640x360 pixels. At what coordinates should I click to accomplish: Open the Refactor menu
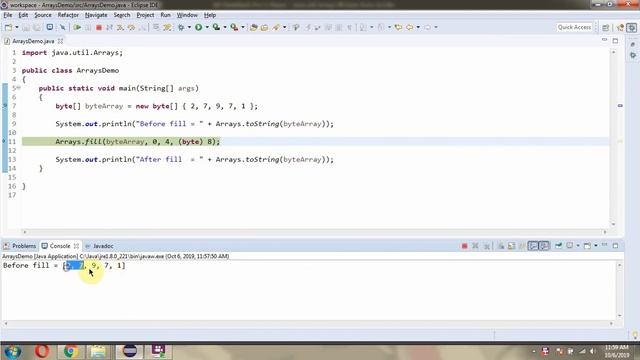(68, 15)
